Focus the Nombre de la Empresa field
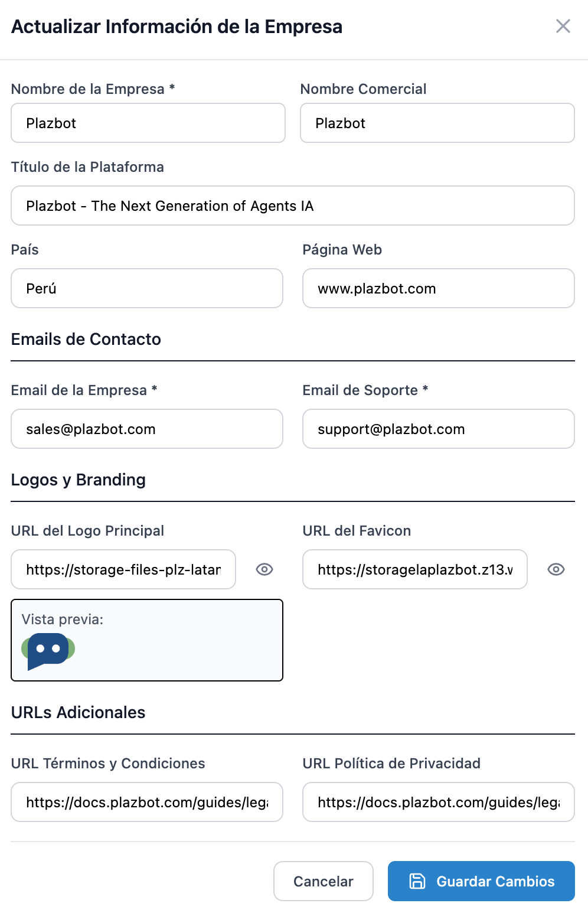 [148, 123]
